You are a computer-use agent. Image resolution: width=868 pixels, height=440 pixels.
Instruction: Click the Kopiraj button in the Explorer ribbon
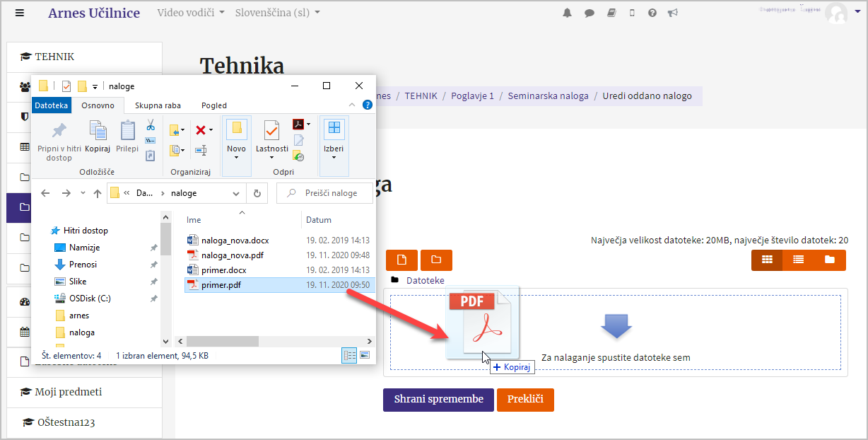98,137
